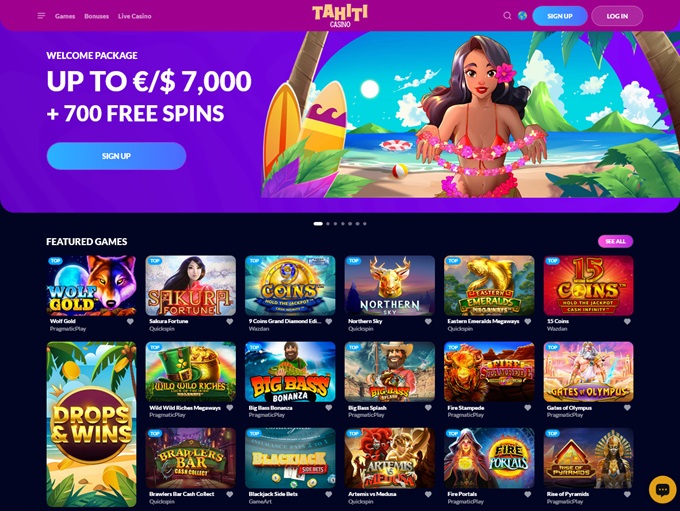This screenshot has height=511, width=680.
Task: Select the second banner carousel dot
Action: tap(328, 224)
